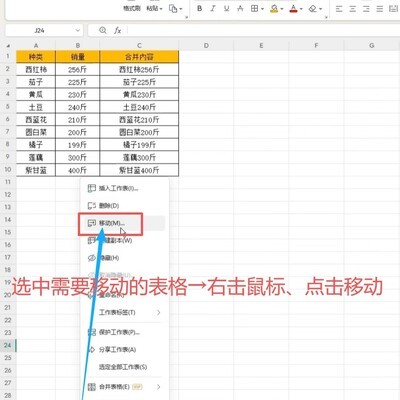This screenshot has width=400, height=400.
Task: Select cell containing 400斤
Action: pos(77,170)
